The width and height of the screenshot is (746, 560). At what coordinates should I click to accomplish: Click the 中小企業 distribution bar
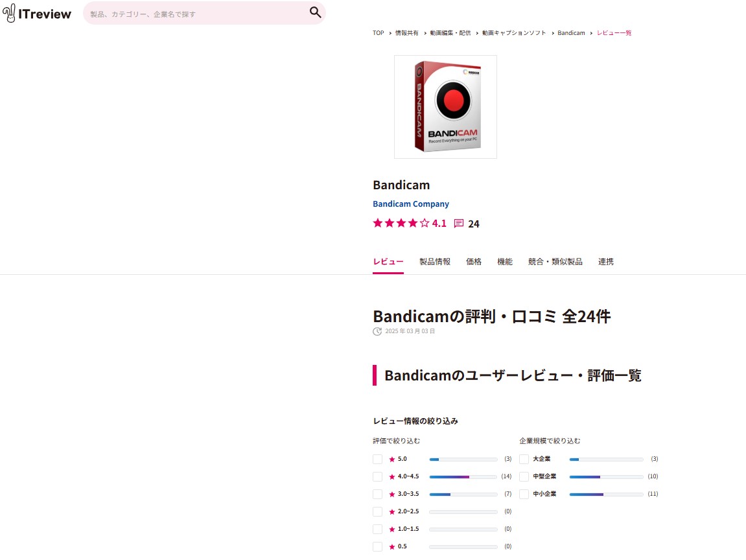tap(607, 495)
